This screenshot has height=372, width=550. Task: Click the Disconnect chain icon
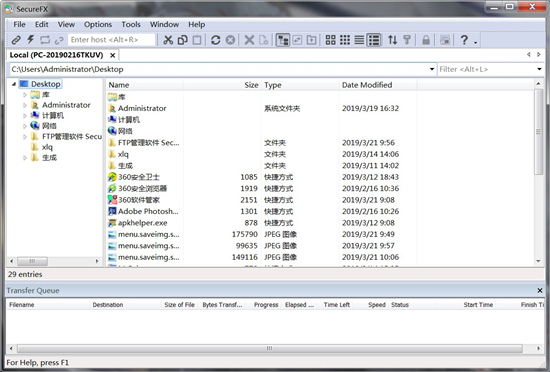tap(59, 40)
